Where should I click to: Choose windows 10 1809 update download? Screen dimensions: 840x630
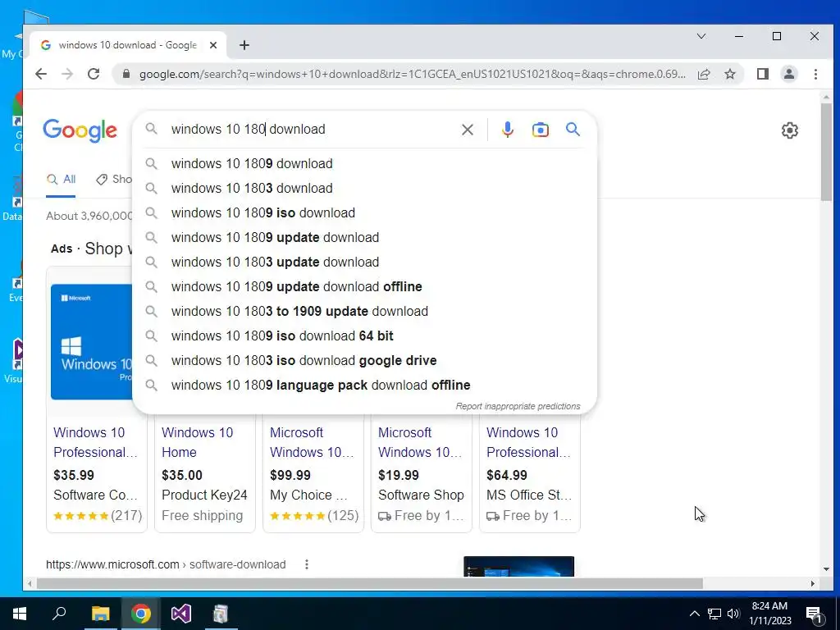coord(364,237)
